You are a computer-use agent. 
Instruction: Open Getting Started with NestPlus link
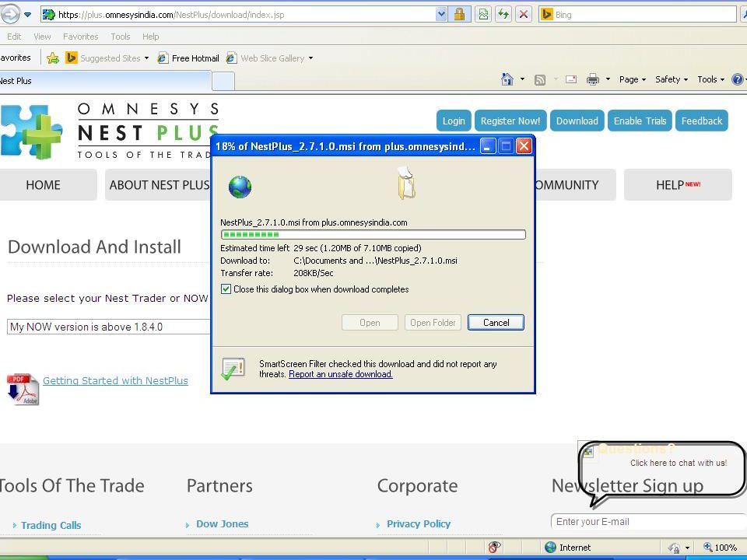click(x=115, y=380)
